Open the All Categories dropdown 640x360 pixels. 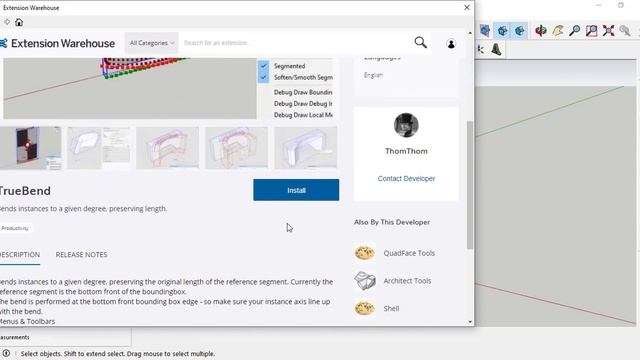pos(152,43)
